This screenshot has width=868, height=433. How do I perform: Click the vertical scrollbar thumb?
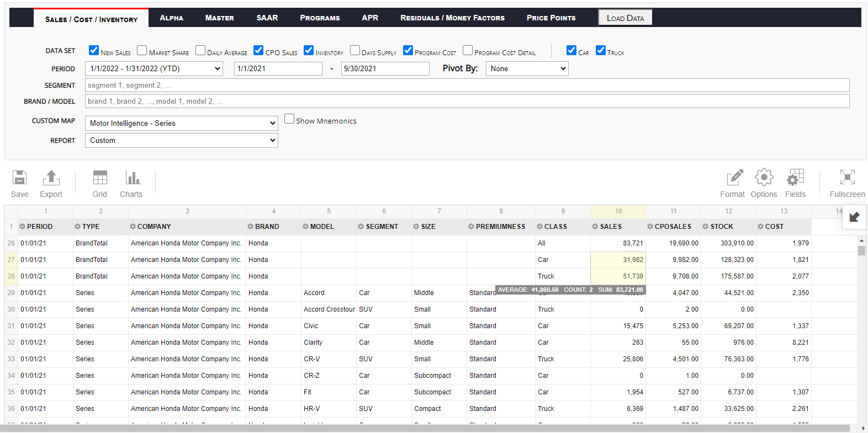coord(861,251)
